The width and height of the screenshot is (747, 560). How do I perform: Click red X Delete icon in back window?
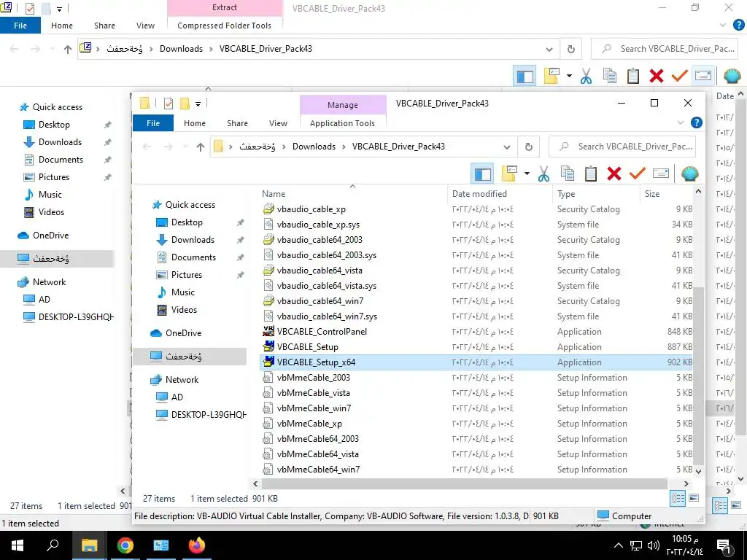(x=657, y=76)
